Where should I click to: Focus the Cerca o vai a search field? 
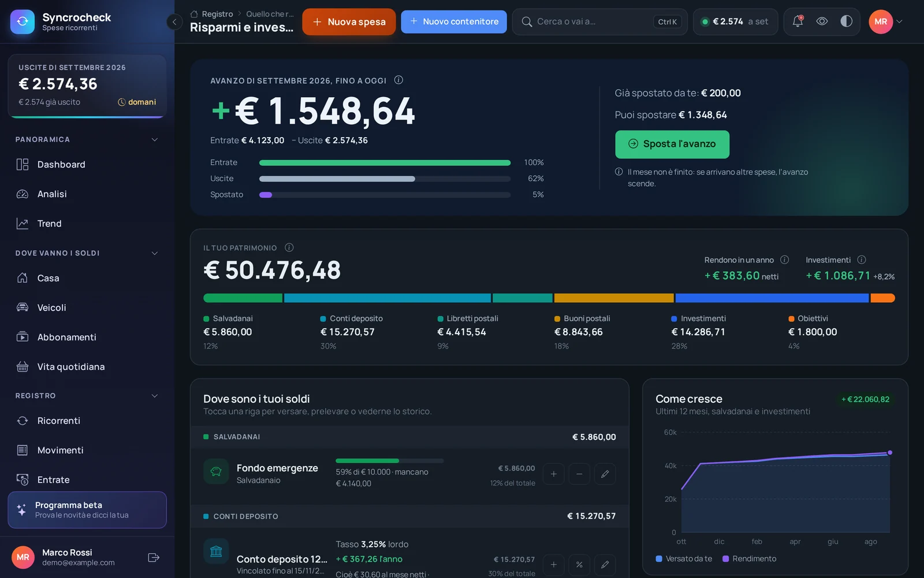coord(599,21)
